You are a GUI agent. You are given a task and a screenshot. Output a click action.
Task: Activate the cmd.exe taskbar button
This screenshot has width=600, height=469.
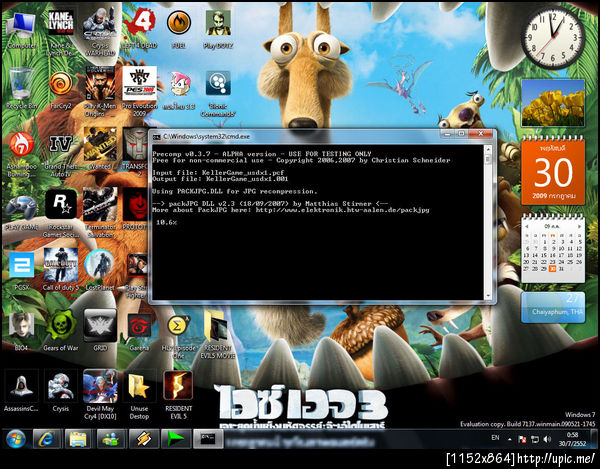click(x=208, y=439)
